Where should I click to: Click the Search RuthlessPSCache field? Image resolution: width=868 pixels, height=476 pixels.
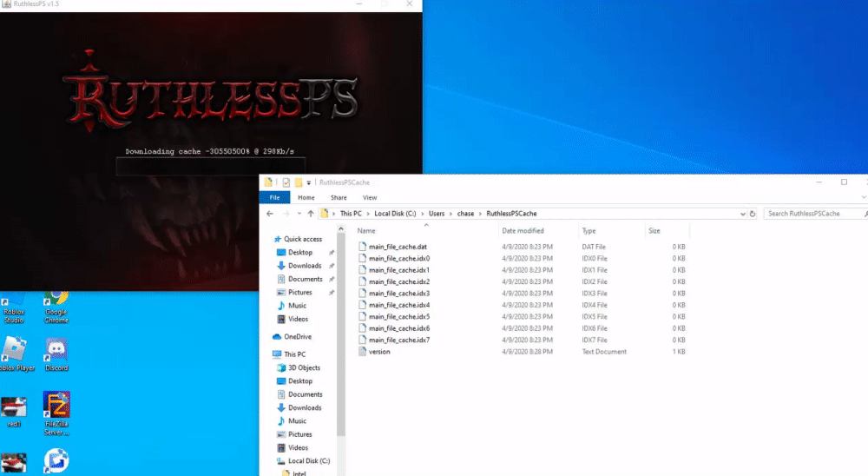pyautogui.click(x=815, y=214)
